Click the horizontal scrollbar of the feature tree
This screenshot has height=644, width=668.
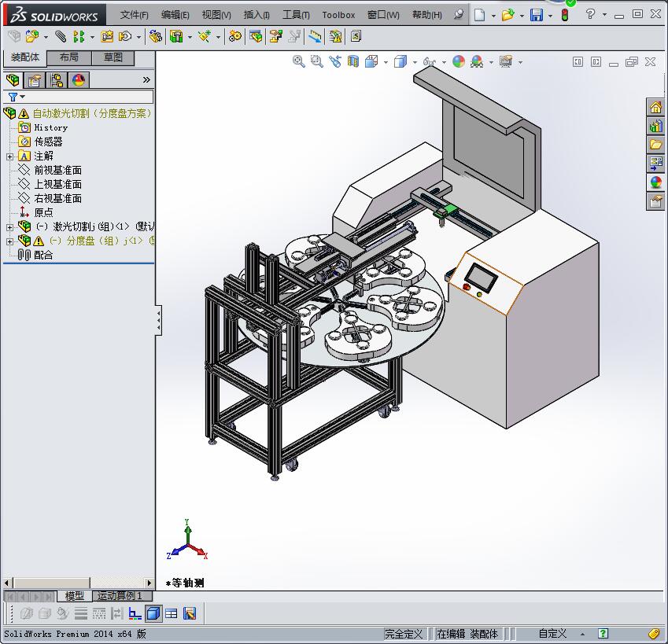(x=78, y=583)
